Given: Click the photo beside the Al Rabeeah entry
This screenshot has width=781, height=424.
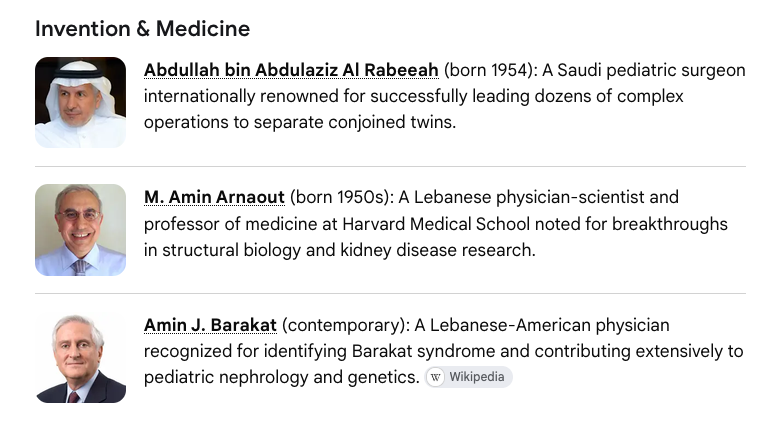Looking at the screenshot, I should [x=80, y=102].
